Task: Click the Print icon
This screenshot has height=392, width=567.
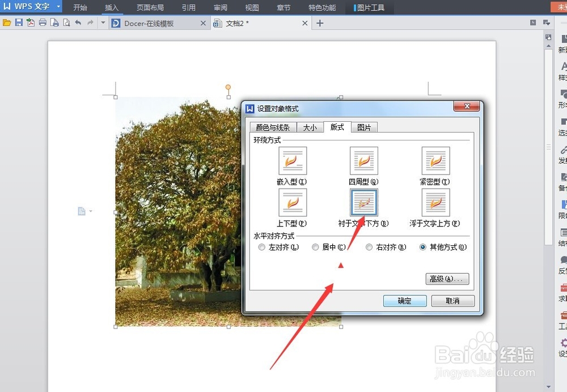Action: coord(43,23)
